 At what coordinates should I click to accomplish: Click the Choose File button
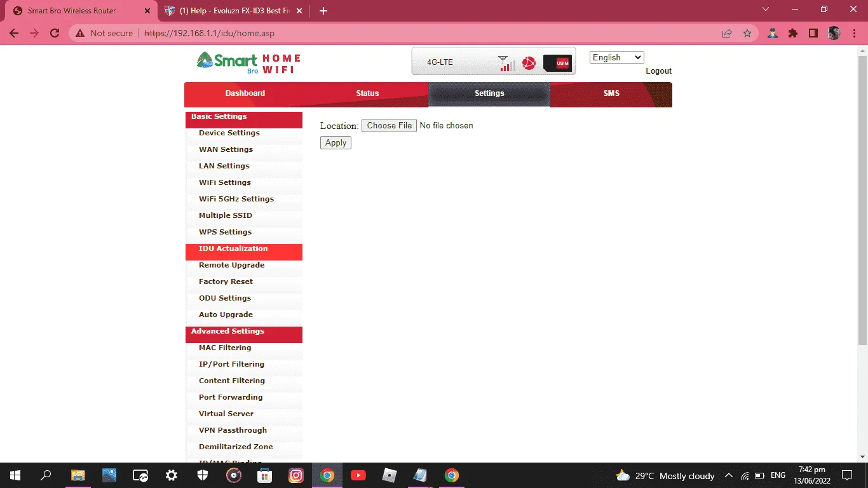click(x=390, y=126)
